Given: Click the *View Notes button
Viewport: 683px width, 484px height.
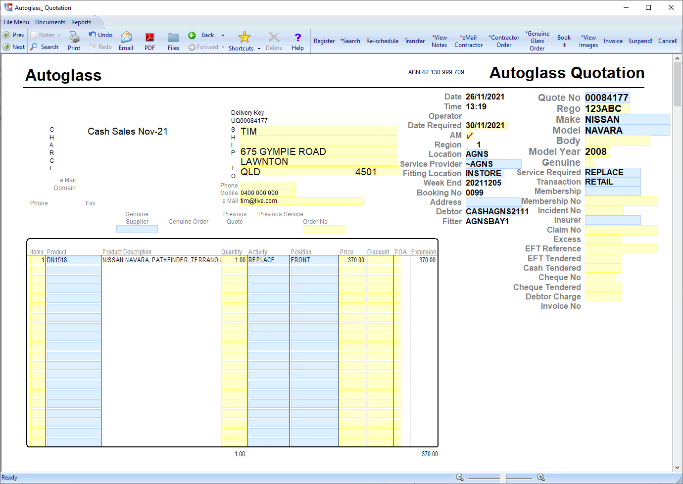Looking at the screenshot, I should point(440,41).
